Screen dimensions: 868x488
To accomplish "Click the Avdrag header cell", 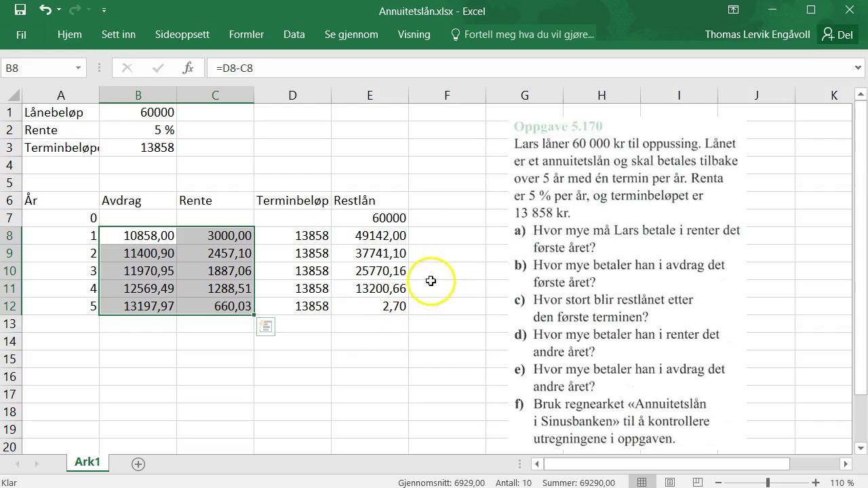I will (x=138, y=201).
